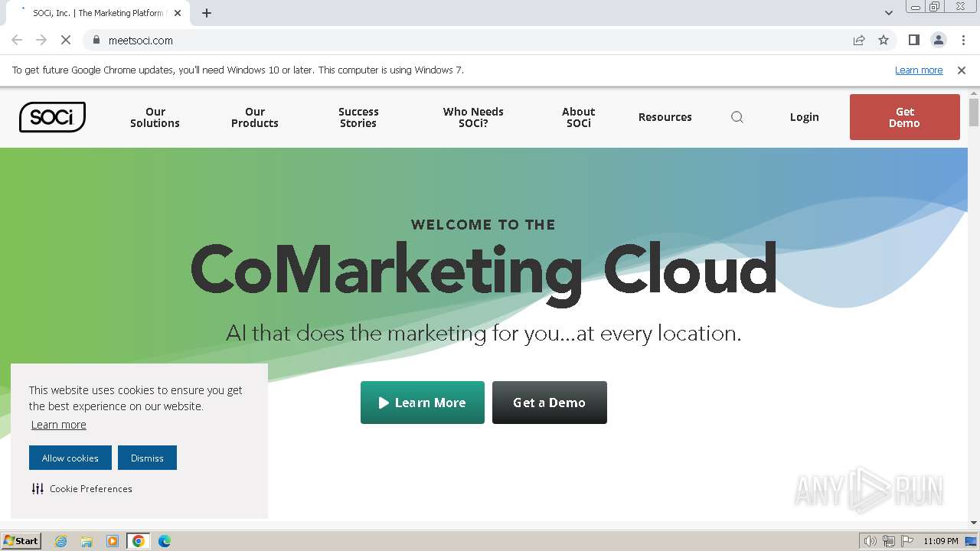Open Chrome's three-dot menu
980x551 pixels.
click(963, 41)
